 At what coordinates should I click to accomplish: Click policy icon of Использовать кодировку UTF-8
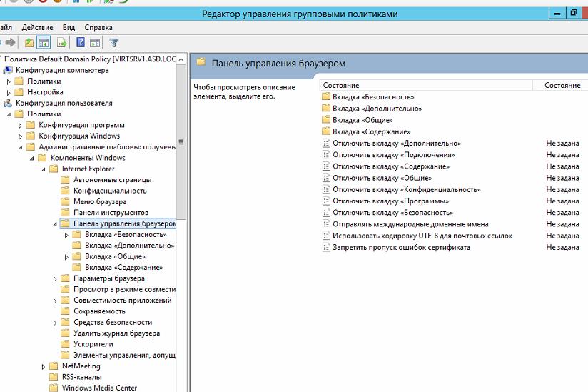tap(326, 236)
